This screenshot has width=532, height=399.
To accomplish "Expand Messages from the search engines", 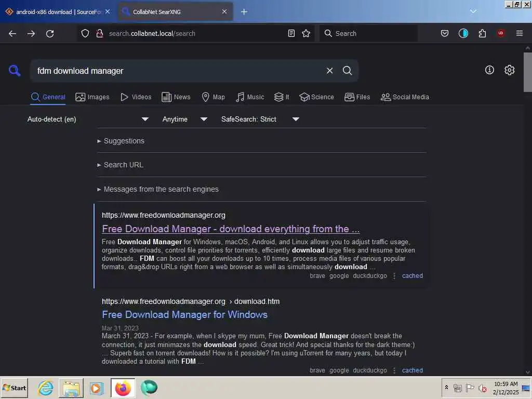I will click(x=158, y=189).
